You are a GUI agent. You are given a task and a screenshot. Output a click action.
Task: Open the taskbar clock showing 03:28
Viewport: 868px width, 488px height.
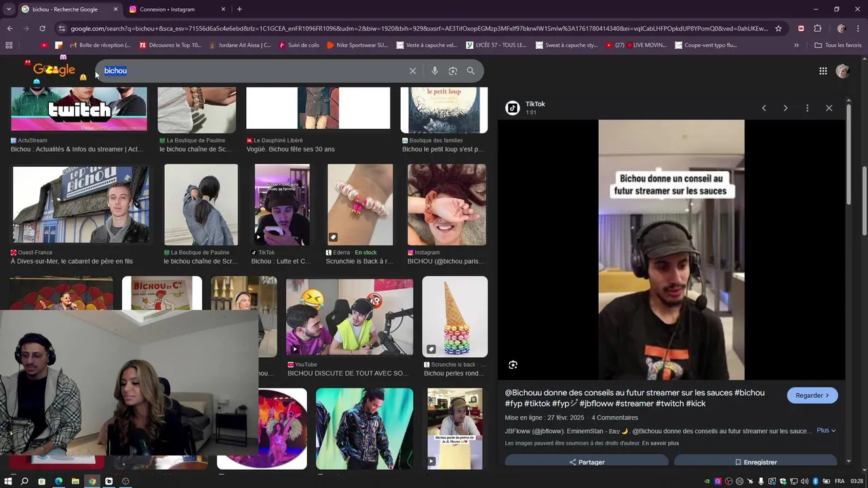pos(856,481)
